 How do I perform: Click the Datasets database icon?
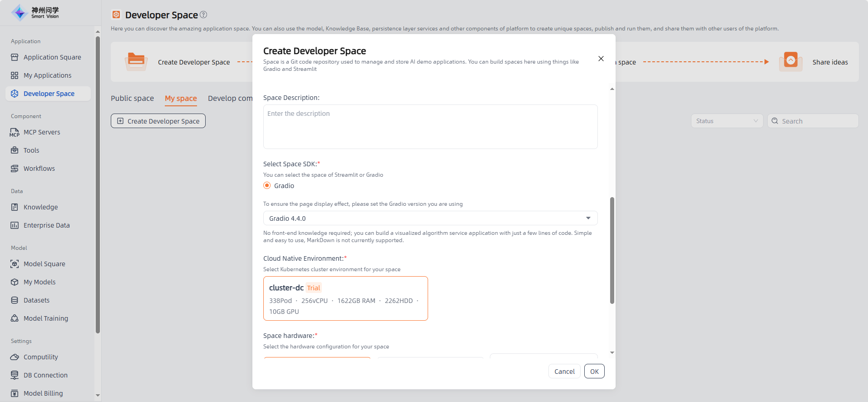click(15, 300)
